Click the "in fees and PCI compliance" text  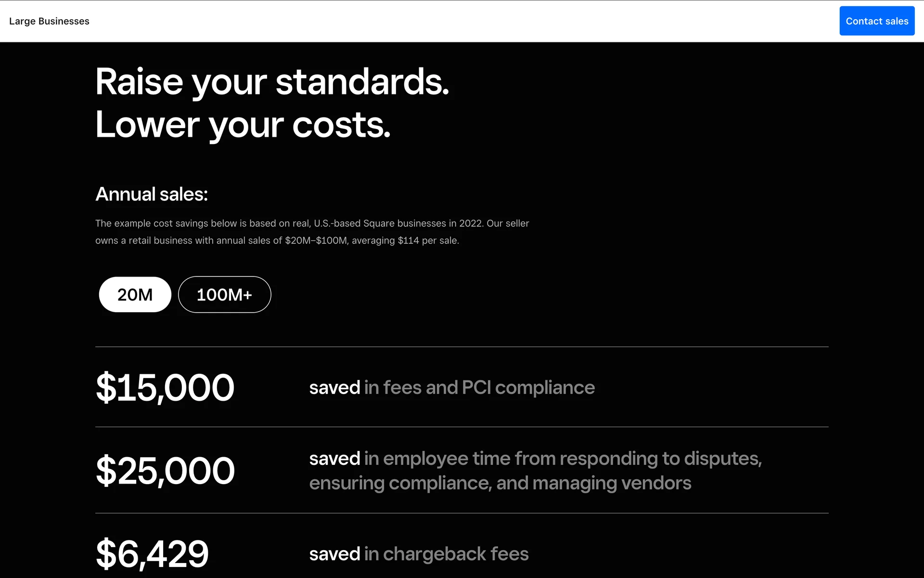coord(479,388)
